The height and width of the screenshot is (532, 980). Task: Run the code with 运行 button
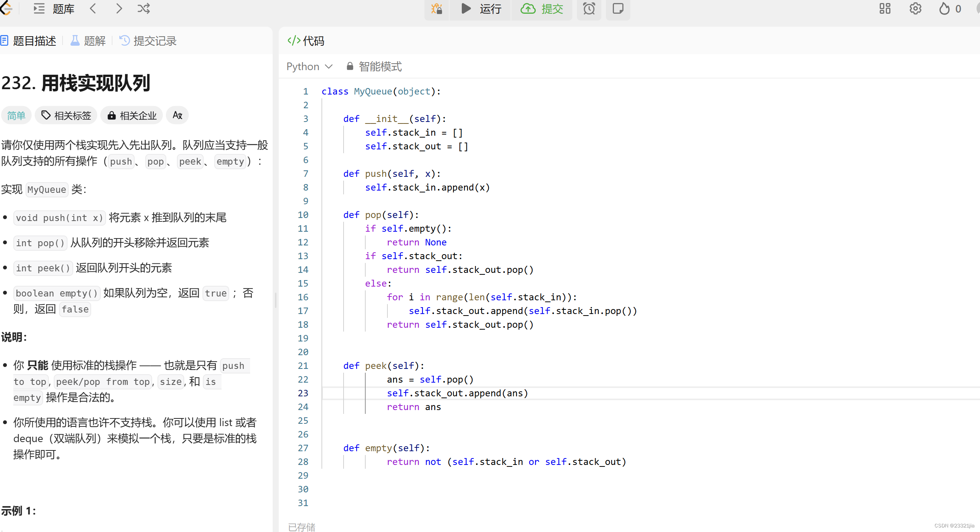(481, 9)
